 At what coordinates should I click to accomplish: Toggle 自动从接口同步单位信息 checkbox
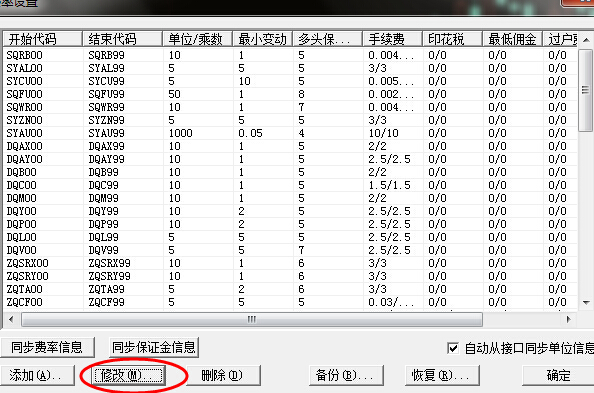(453, 348)
